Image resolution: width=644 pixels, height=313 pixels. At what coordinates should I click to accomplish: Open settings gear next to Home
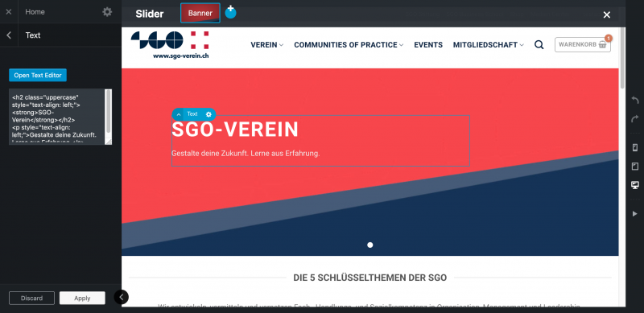click(107, 12)
